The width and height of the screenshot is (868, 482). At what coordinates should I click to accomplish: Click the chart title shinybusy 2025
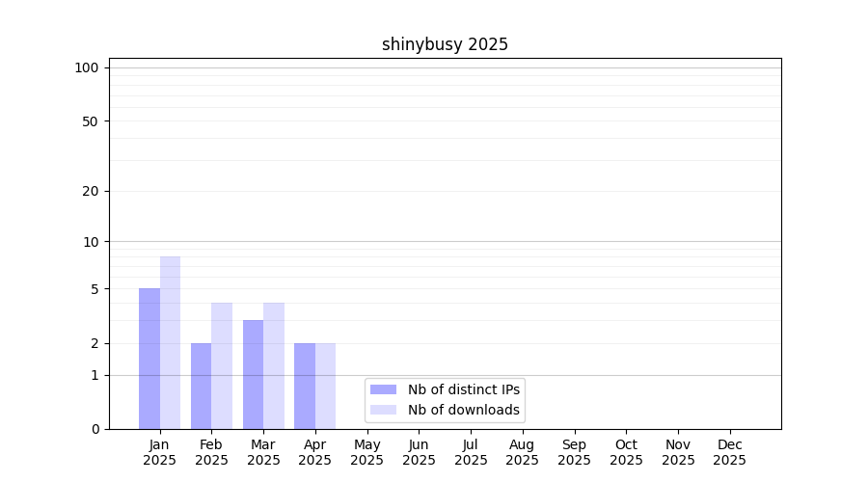[x=445, y=44]
